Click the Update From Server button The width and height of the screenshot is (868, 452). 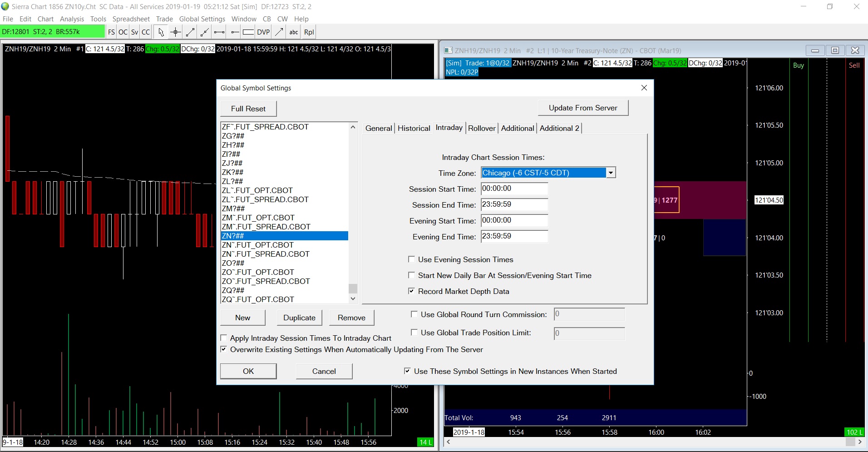pyautogui.click(x=583, y=108)
